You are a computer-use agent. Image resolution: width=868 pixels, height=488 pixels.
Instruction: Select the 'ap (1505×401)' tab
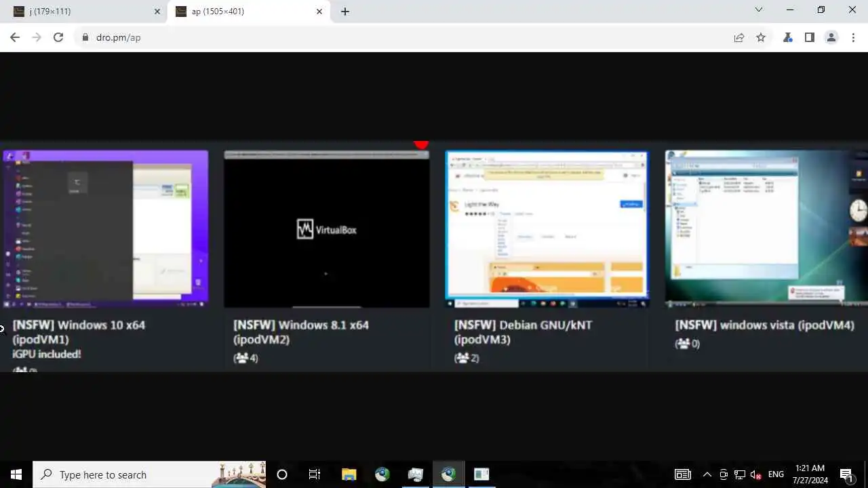[x=249, y=12]
